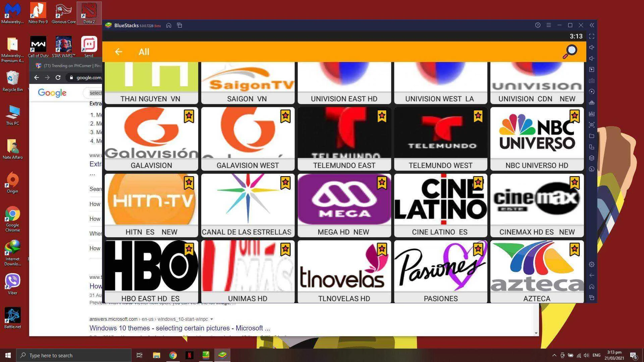Click Chrome reload button

(x=58, y=77)
